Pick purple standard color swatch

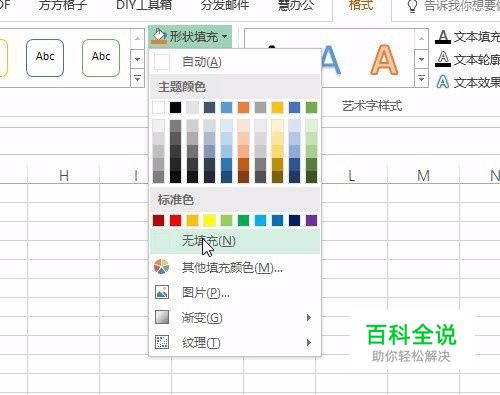pos(311,220)
